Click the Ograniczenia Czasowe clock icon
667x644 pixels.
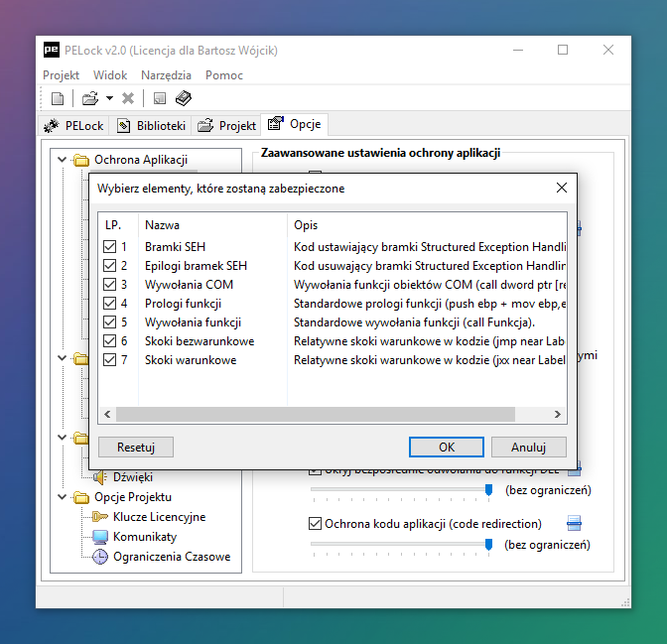point(100,557)
